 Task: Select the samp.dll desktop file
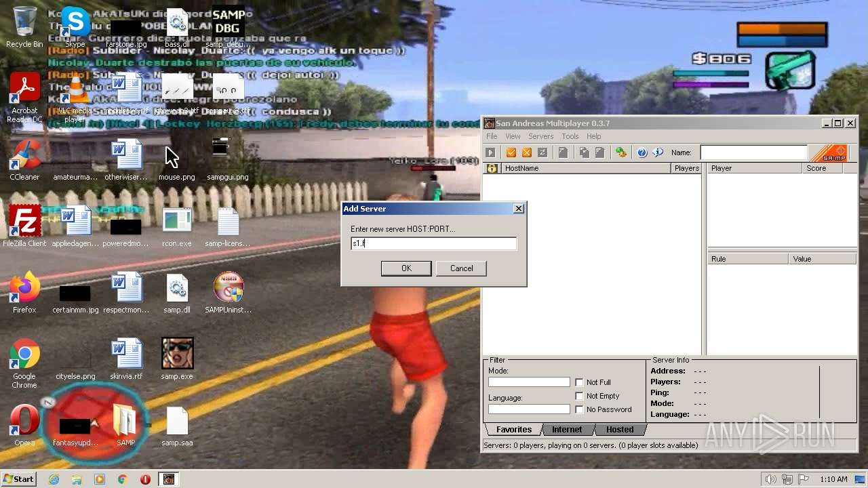[177, 293]
